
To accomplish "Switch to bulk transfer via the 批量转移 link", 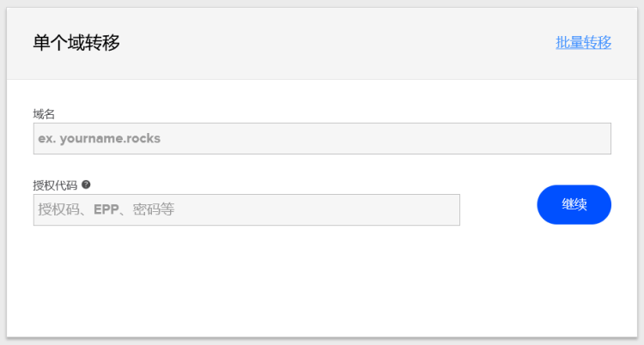I will pos(583,42).
